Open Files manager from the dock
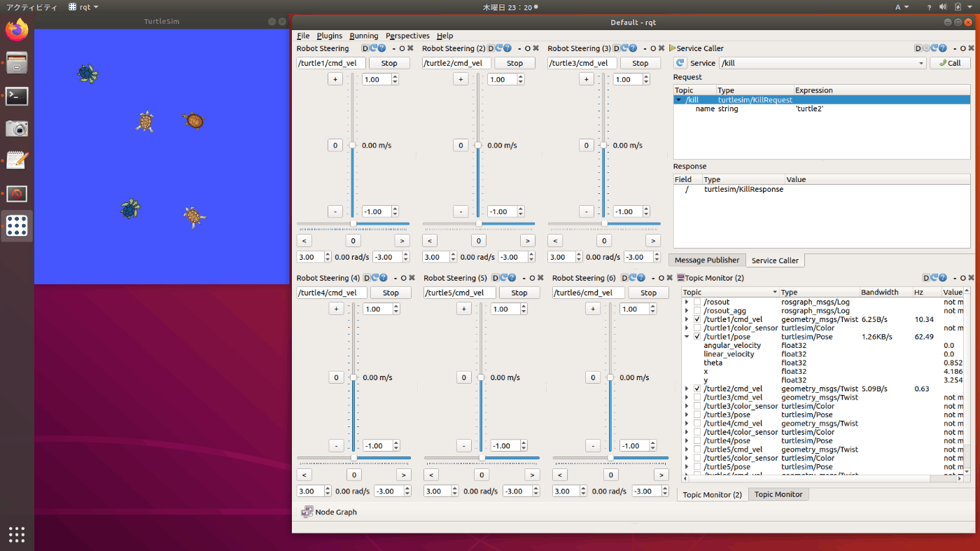This screenshot has width=980, height=551. [x=17, y=63]
